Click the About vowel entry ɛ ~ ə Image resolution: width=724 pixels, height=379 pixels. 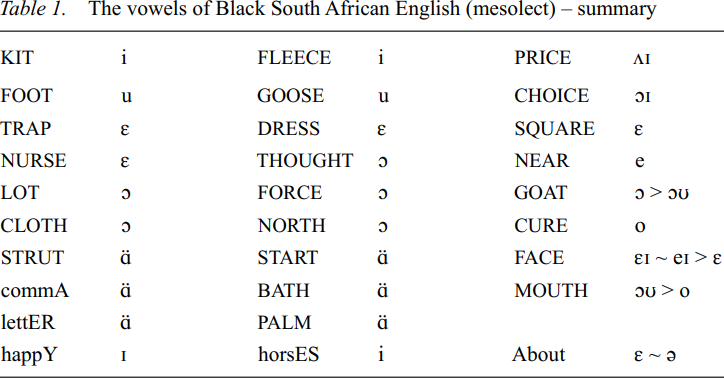tap(655, 355)
